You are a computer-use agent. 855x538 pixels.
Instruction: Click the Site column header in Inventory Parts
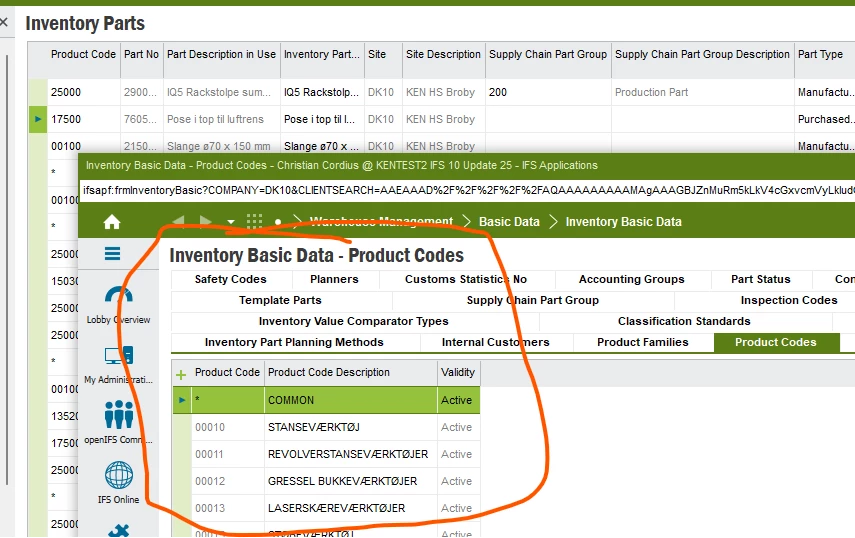click(383, 55)
